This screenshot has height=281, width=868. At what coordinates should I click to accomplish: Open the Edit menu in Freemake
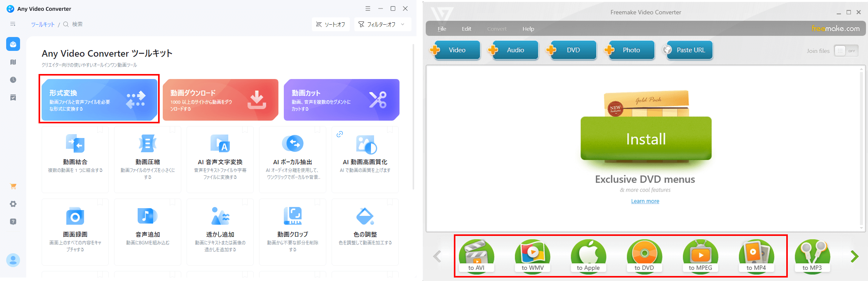(467, 29)
